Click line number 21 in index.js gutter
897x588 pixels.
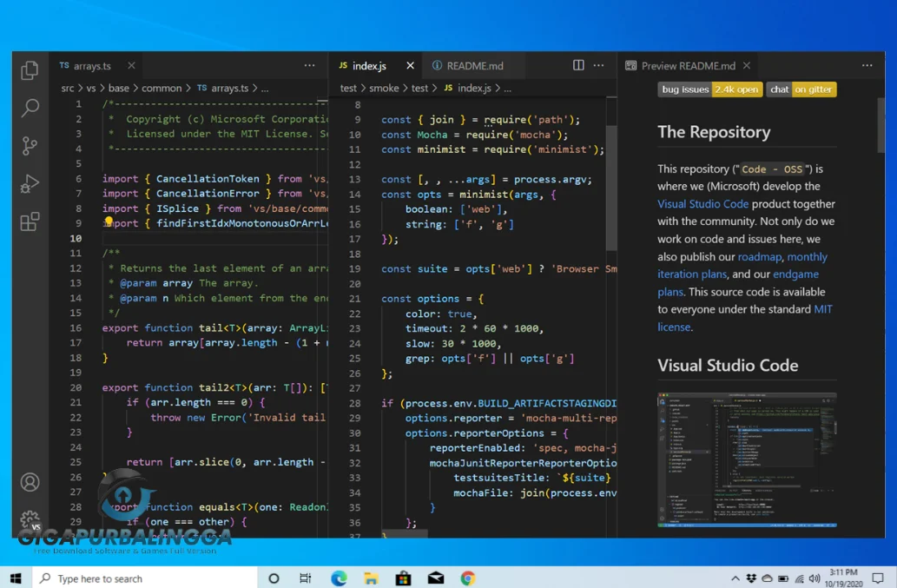point(354,299)
